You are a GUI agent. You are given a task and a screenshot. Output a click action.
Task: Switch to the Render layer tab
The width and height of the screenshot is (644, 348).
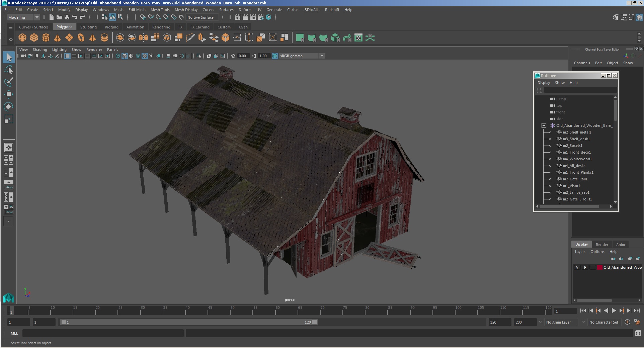point(602,245)
